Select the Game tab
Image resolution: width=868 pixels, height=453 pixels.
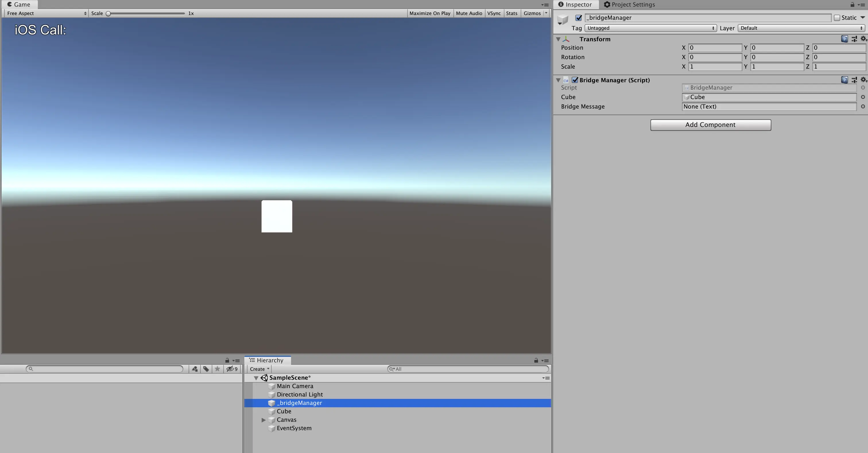19,4
